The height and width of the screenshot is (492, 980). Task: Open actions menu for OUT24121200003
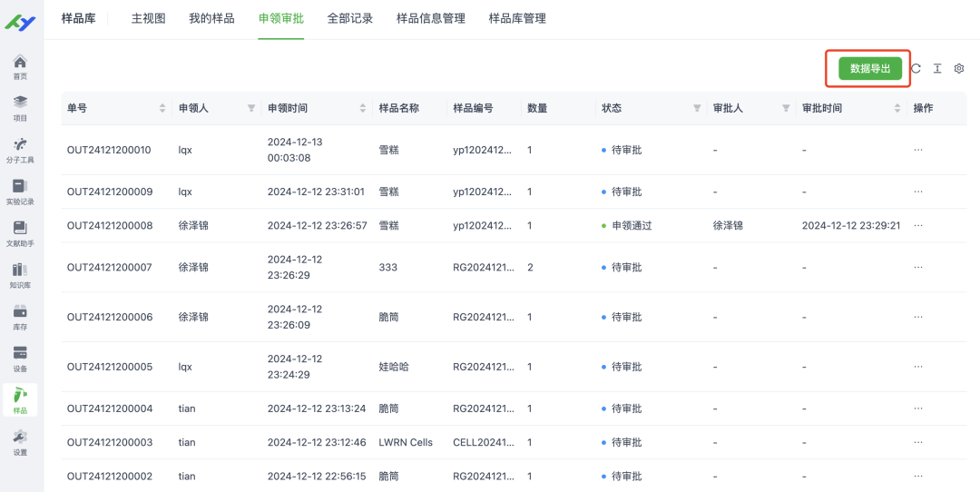(x=918, y=443)
